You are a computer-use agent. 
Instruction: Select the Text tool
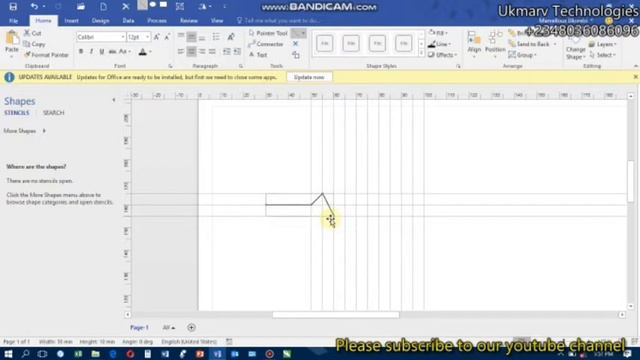258,55
